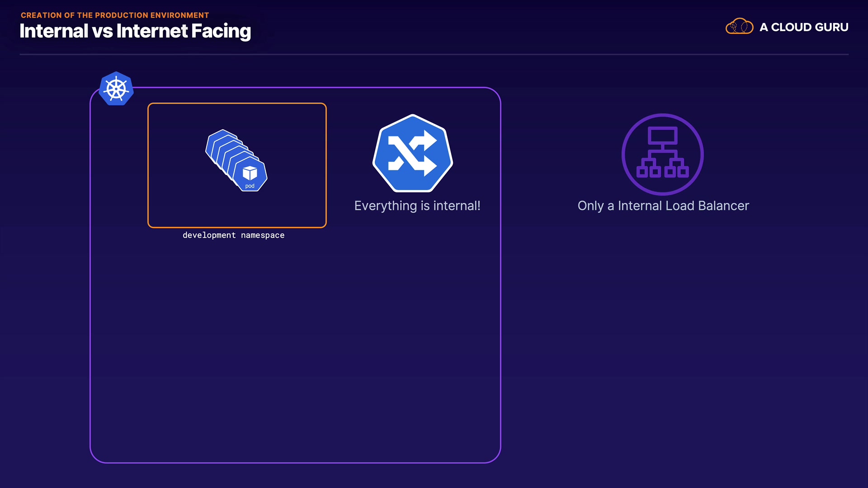The image size is (868, 488).
Task: Click the 'Everything is internal!' caption
Action: click(417, 206)
